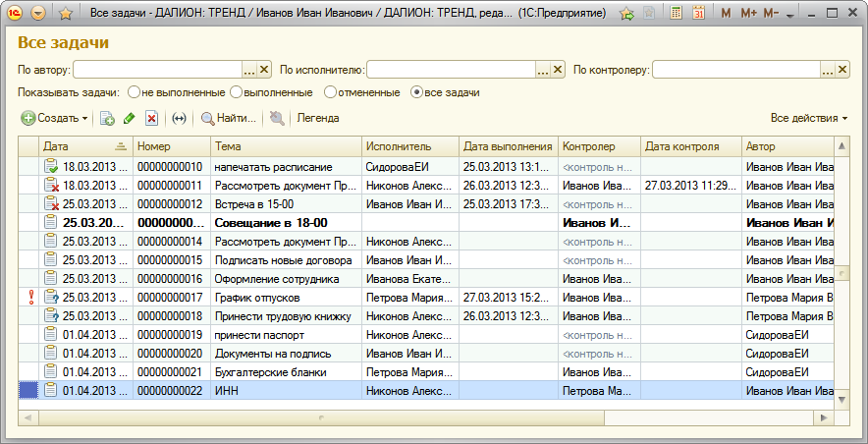
Task: Select the напечатать расписание cell
Action: coord(286,167)
